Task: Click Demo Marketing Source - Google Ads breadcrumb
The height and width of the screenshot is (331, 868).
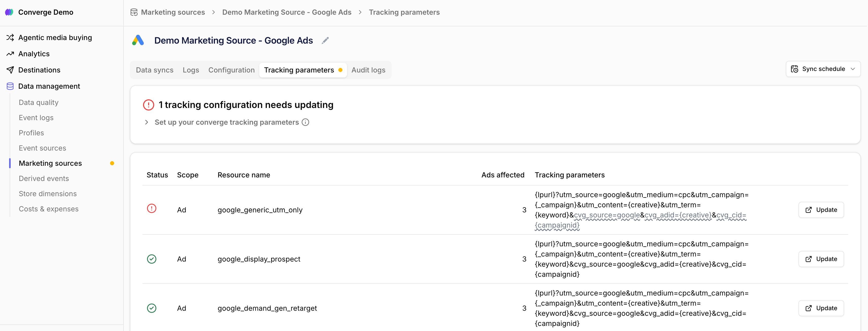Action: point(287,12)
